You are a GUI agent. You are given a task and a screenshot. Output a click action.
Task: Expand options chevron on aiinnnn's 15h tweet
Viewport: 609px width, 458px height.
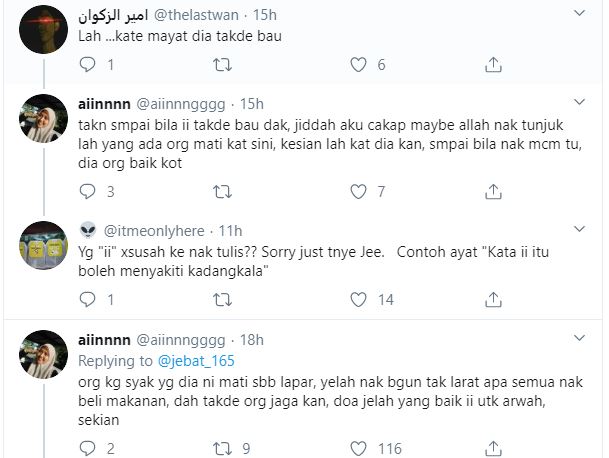(x=580, y=103)
